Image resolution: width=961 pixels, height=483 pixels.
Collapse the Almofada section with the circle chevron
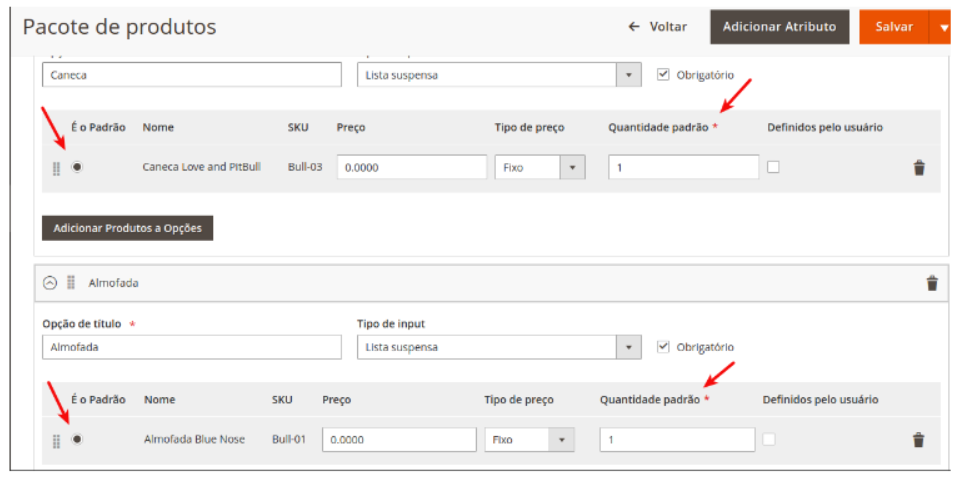pyautogui.click(x=51, y=283)
